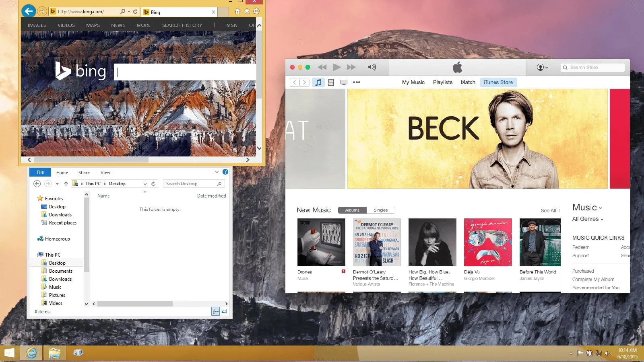The width and height of the screenshot is (644, 362).
Task: Click the Apple logo in the iTunes toolbar
Action: (x=458, y=67)
